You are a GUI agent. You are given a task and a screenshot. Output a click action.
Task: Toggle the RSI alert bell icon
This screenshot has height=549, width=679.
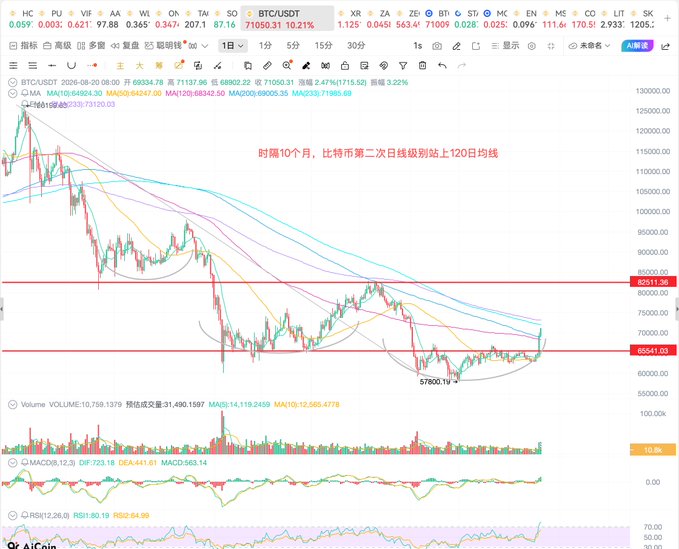coord(25,515)
